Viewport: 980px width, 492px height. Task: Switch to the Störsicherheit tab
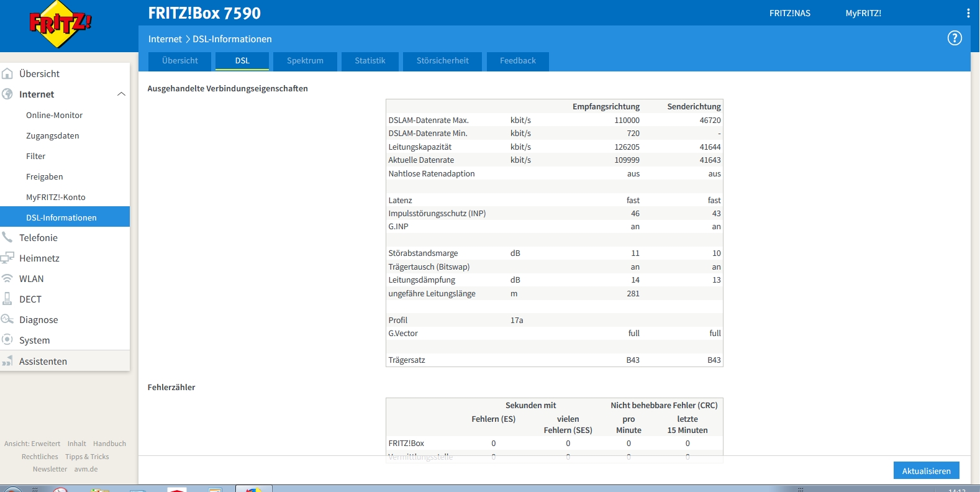[443, 61]
